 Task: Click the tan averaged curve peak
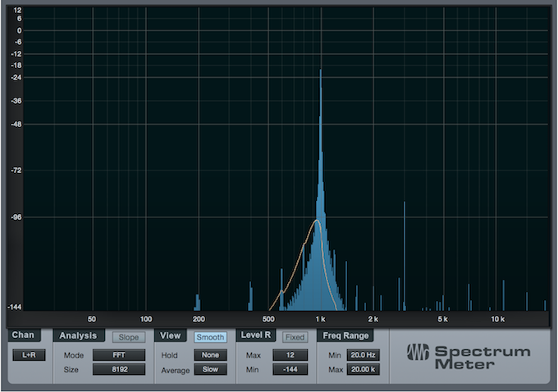317,221
